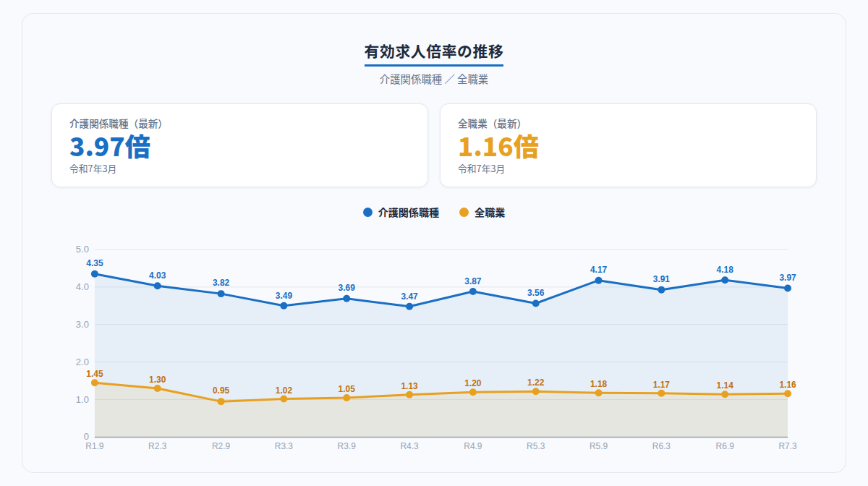
Task: Click the 介護関係職種／全職業 subtitle
Action: [434, 80]
